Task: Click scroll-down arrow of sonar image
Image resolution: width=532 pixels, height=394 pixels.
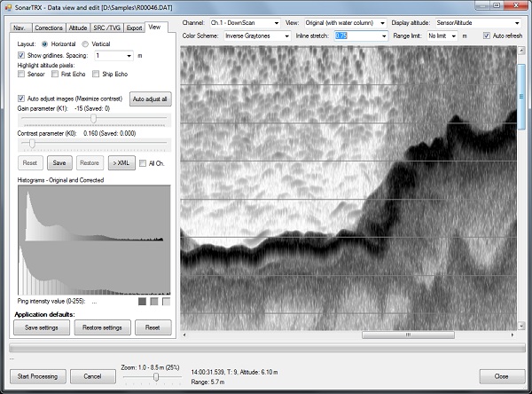Action: pyautogui.click(x=521, y=326)
